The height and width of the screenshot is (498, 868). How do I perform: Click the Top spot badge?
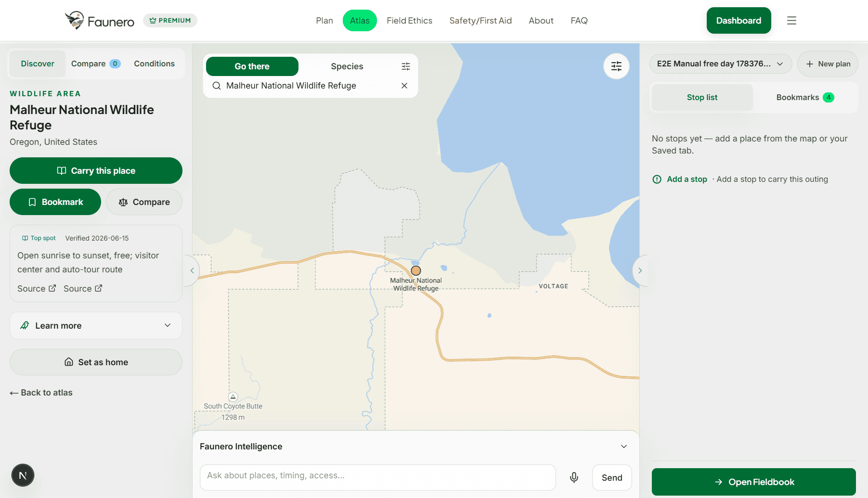[x=39, y=238]
